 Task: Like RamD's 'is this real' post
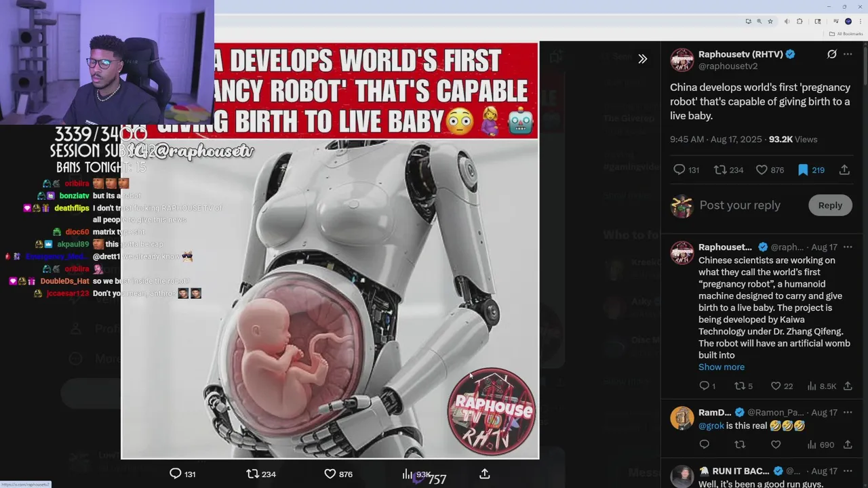tap(776, 445)
